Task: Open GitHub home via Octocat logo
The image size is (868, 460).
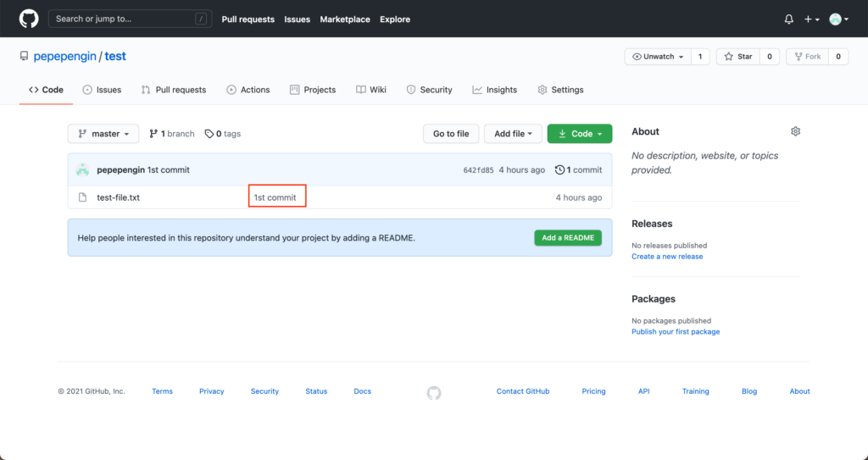Action: 29,19
